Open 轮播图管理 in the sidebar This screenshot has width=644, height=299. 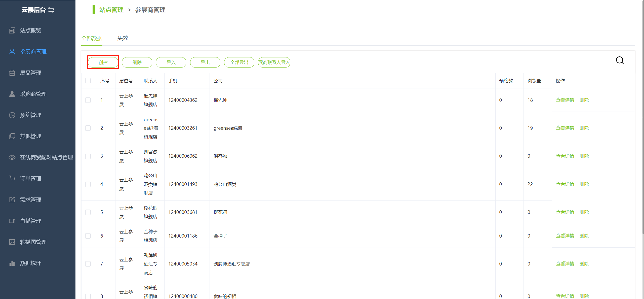[33, 242]
